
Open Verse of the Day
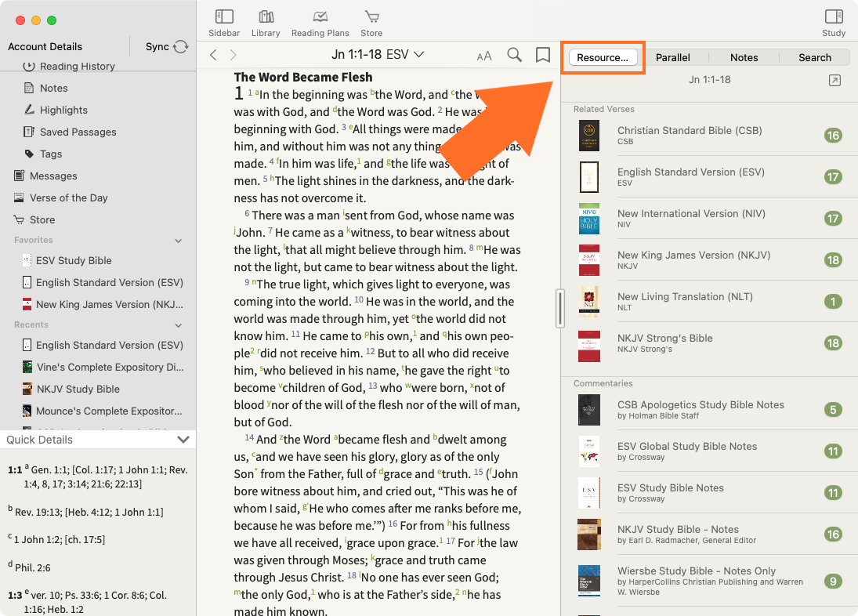[x=60, y=197]
